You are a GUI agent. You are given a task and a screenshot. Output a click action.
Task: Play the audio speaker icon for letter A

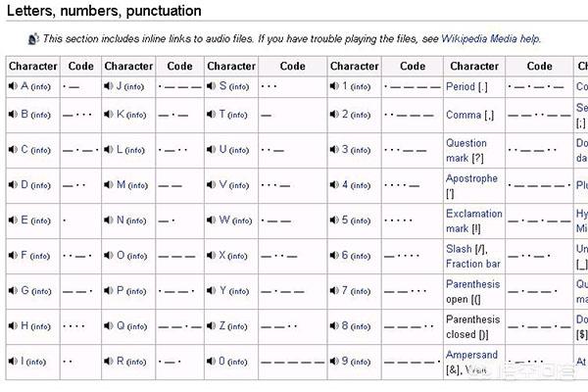pyautogui.click(x=13, y=86)
